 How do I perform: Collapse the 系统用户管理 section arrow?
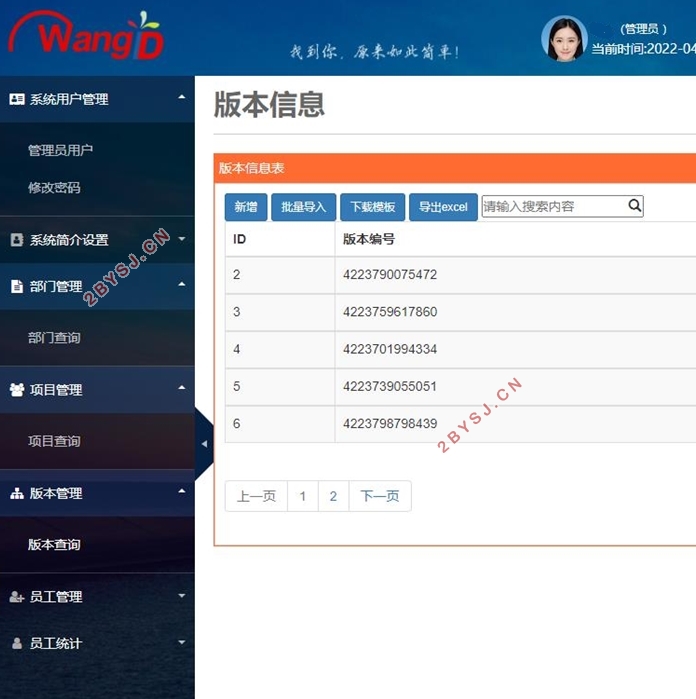181,97
